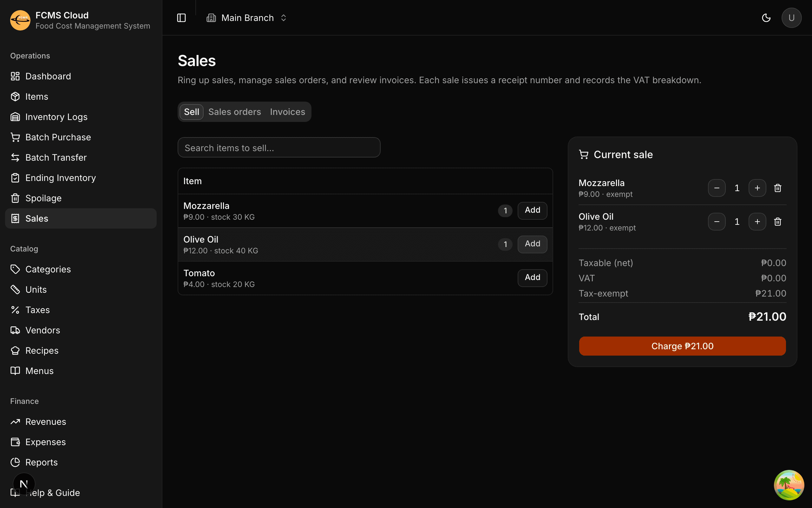This screenshot has width=812, height=508.
Task: Open the Spoilage page
Action: (x=81, y=198)
